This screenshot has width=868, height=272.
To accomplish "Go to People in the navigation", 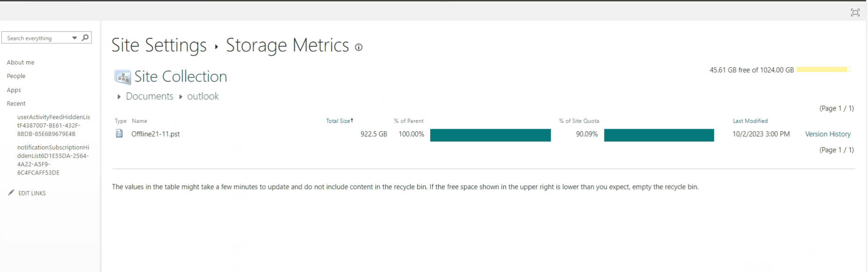I will coord(16,76).
